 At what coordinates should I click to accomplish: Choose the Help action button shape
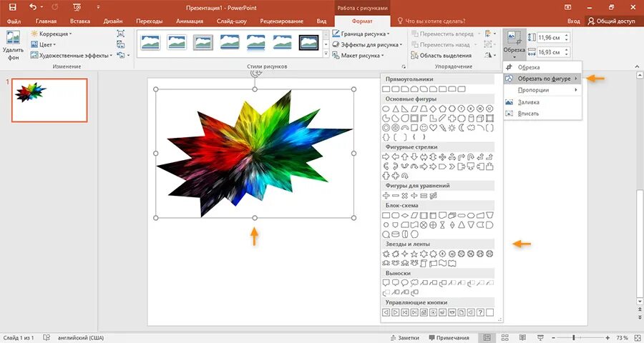(x=481, y=312)
